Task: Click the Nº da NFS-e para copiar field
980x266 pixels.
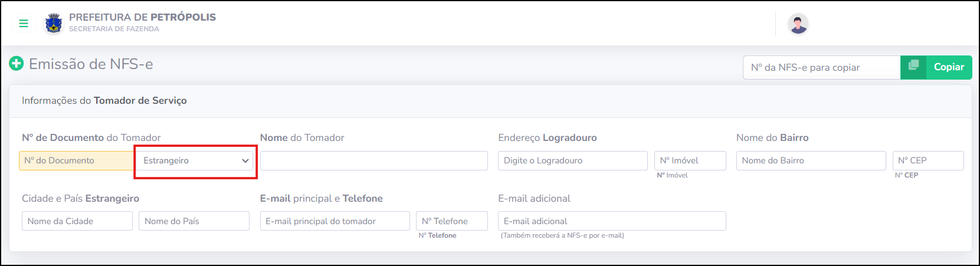Action: [821, 67]
